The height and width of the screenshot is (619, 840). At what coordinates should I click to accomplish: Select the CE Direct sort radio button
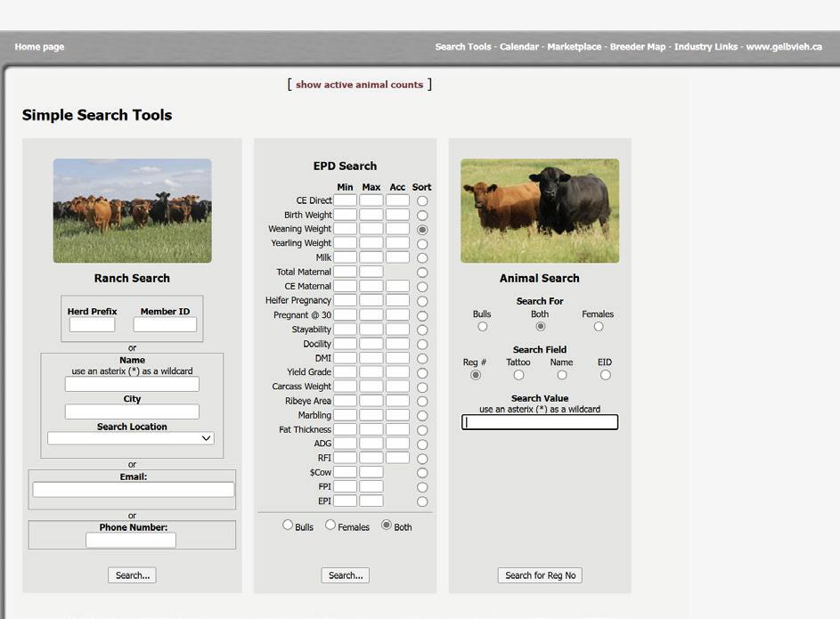tap(422, 200)
